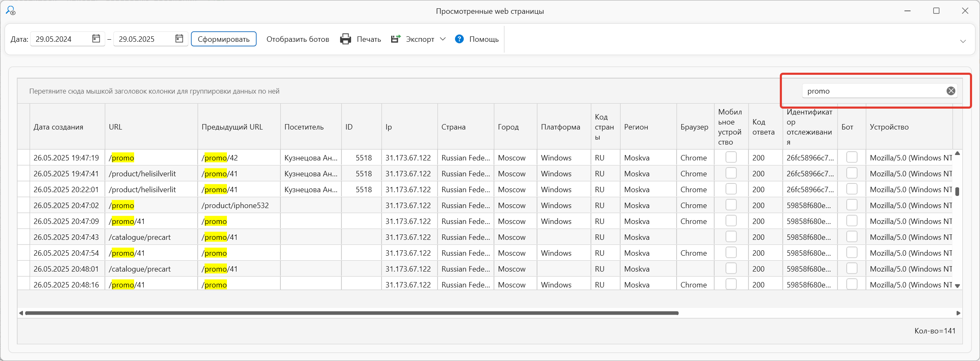Click horizontal scrollbar right arrow

point(958,313)
